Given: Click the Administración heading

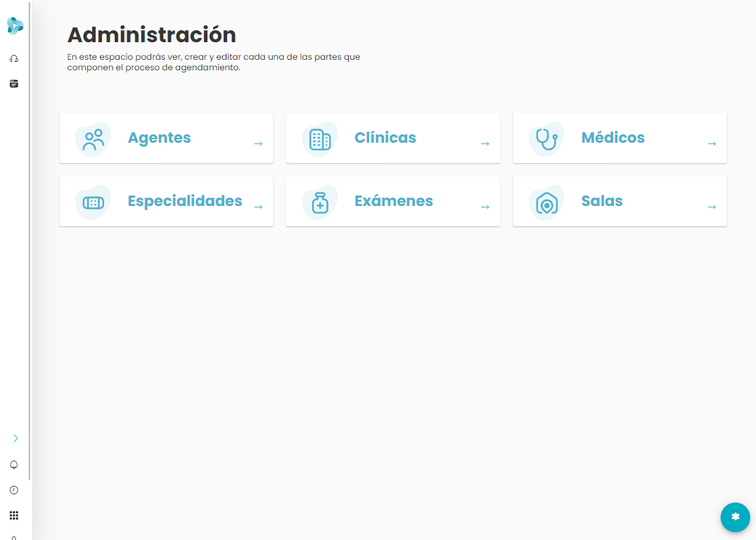Looking at the screenshot, I should (x=151, y=34).
